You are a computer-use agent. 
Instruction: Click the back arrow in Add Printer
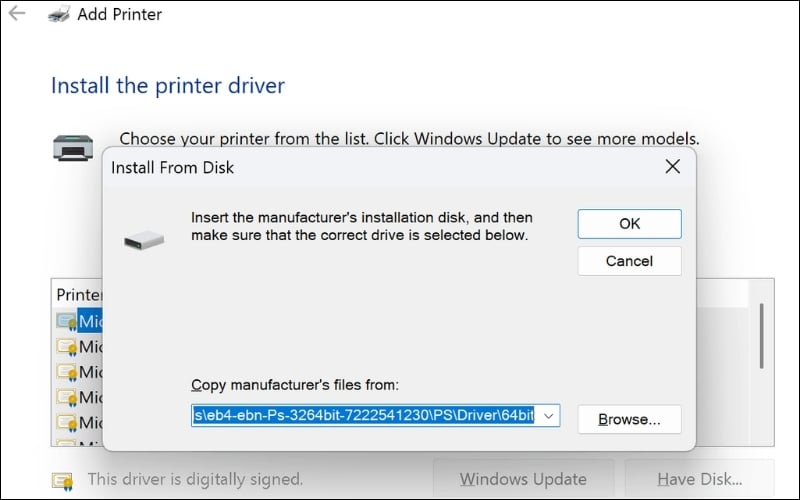click(x=17, y=14)
